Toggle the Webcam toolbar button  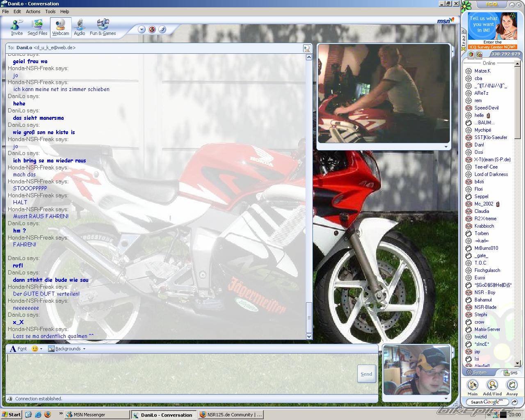pos(61,27)
